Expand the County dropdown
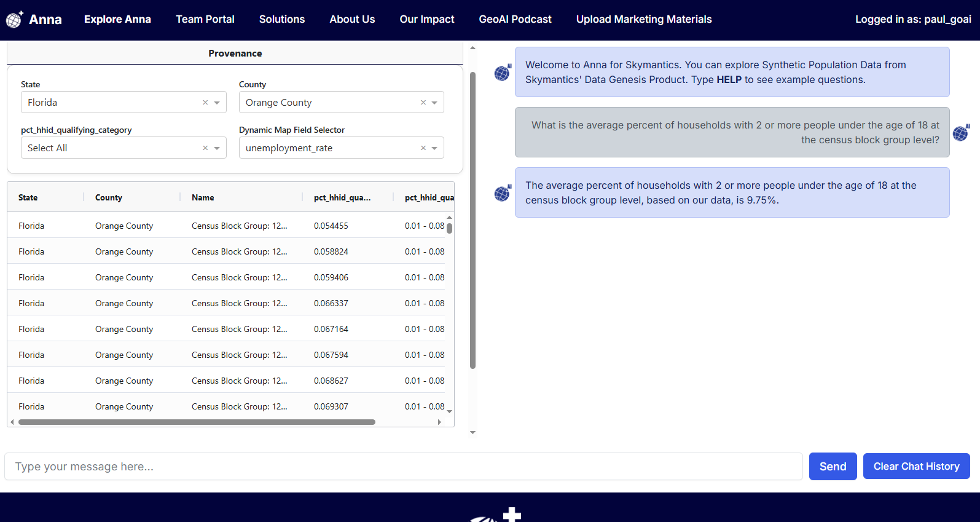The width and height of the screenshot is (980, 522). coord(434,103)
